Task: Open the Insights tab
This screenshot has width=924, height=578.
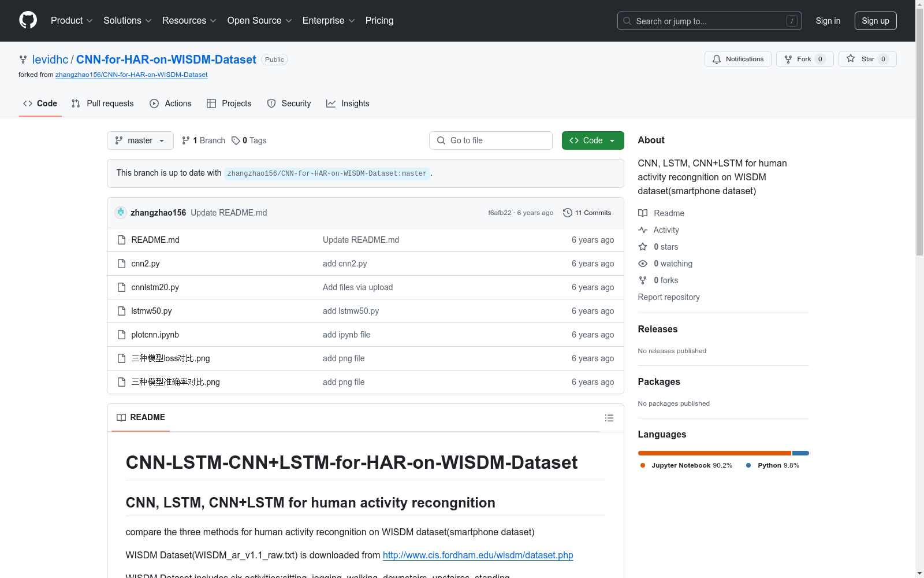Action: 348,103
